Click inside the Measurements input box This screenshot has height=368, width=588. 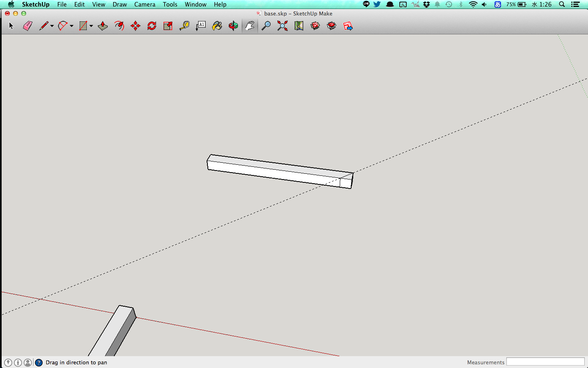545,362
